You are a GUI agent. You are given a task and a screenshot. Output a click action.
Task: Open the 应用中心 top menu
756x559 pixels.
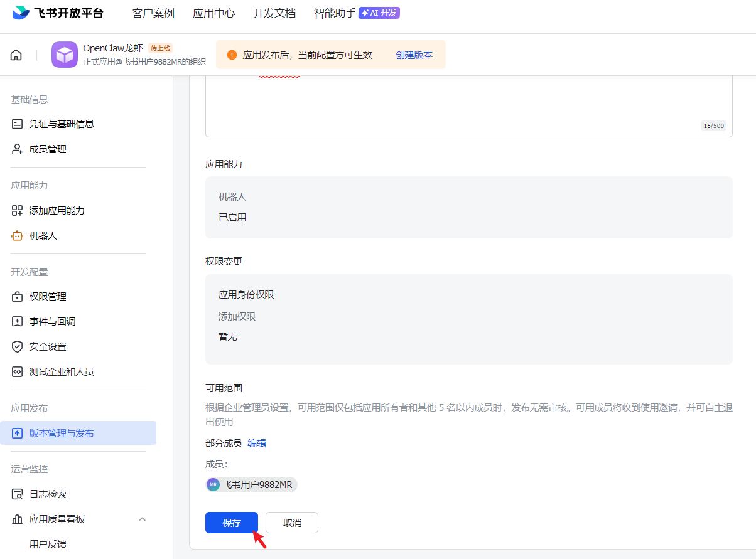coord(213,13)
